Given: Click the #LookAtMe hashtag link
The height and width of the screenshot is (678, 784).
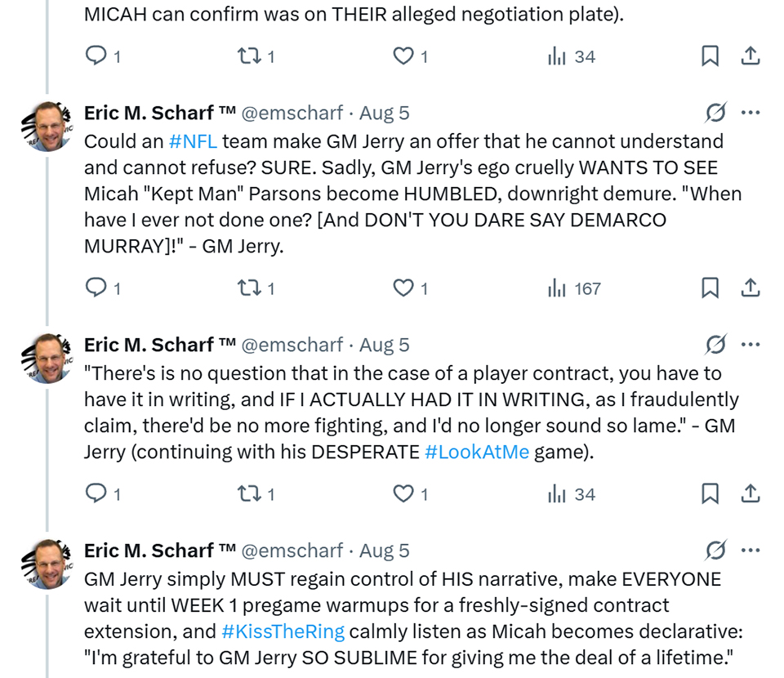Looking at the screenshot, I should [477, 452].
